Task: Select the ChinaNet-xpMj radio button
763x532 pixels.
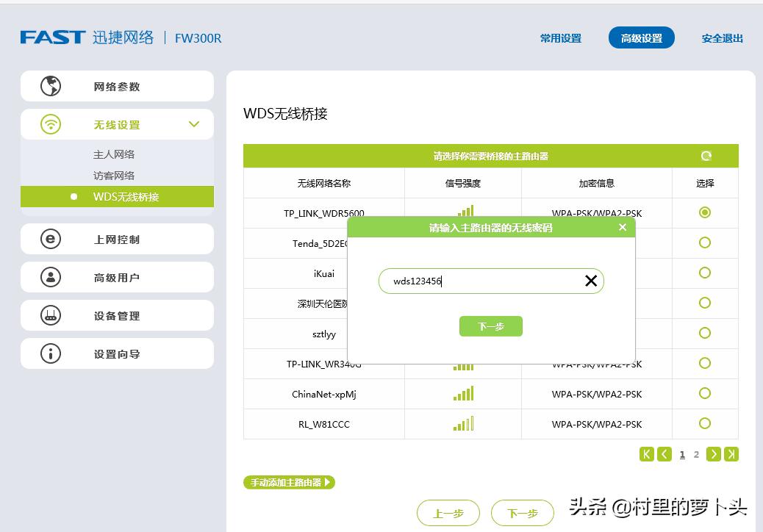Action: (x=704, y=394)
